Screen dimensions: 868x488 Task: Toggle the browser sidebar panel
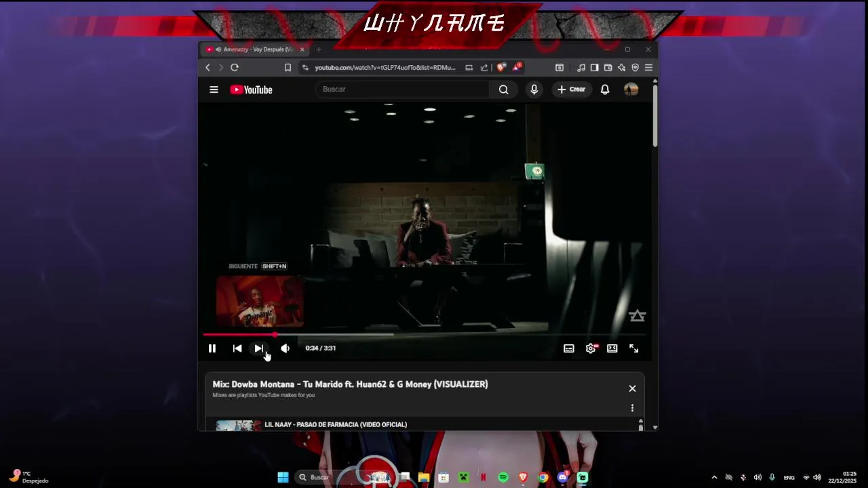coord(595,68)
